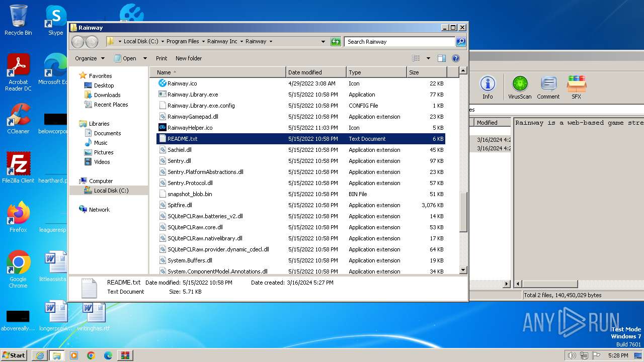This screenshot has height=362, width=644.
Task: Sort by Date modified column header
Action: click(316, 72)
